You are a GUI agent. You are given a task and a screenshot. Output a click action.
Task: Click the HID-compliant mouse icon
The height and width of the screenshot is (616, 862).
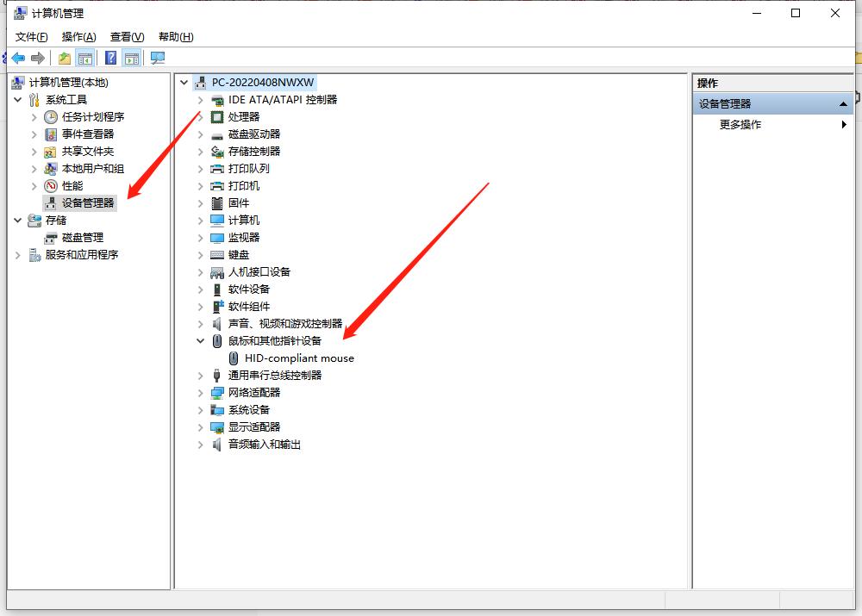pos(234,358)
